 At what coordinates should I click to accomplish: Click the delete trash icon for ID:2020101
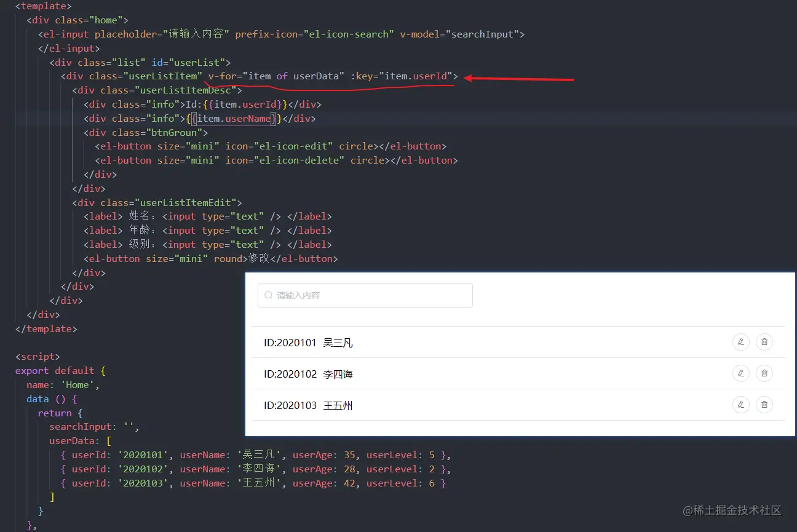764,342
